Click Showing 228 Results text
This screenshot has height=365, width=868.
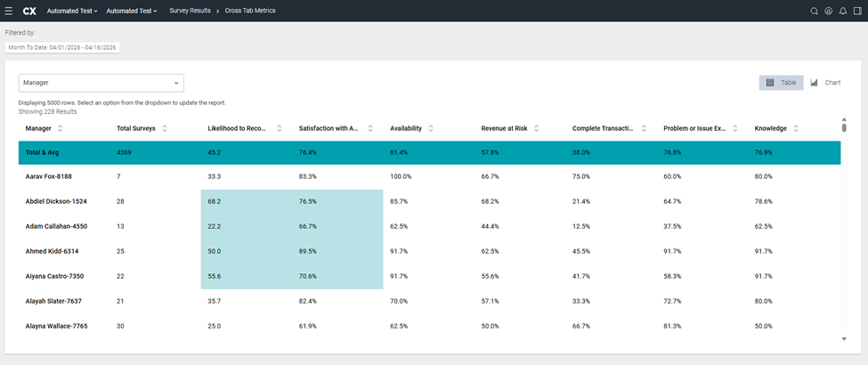click(47, 112)
